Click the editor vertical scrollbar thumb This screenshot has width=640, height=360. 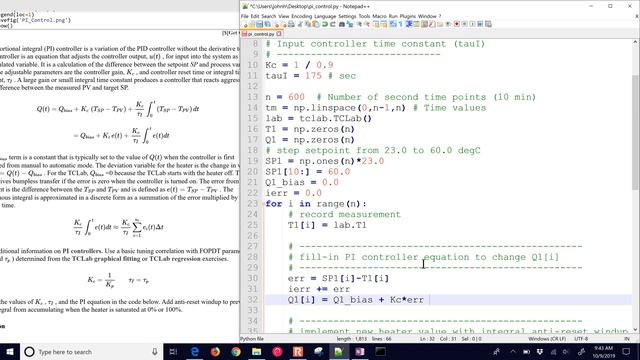click(636, 132)
